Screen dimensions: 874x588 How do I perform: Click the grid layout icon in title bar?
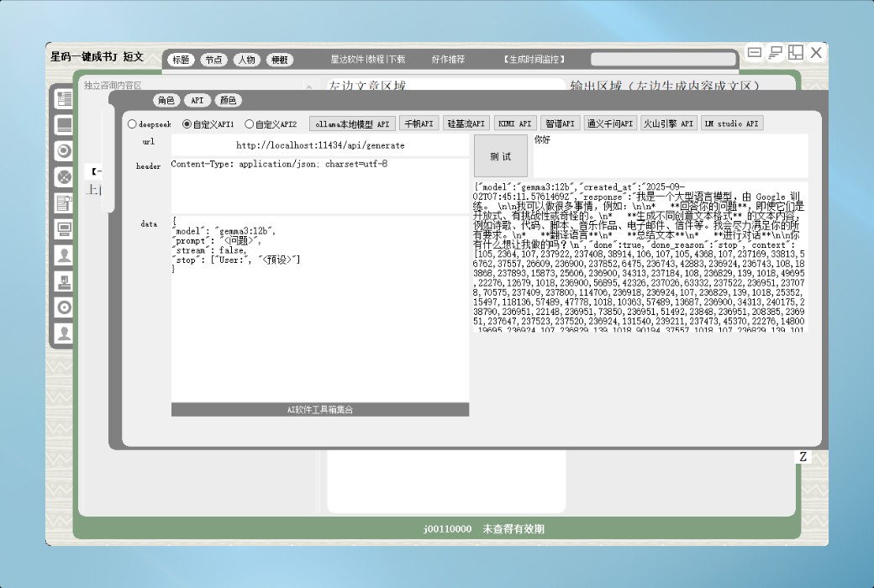795,53
